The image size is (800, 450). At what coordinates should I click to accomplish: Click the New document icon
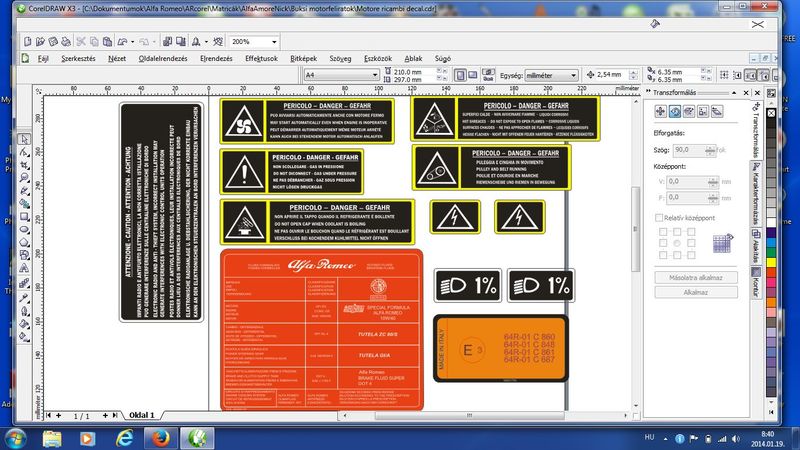(x=28, y=41)
